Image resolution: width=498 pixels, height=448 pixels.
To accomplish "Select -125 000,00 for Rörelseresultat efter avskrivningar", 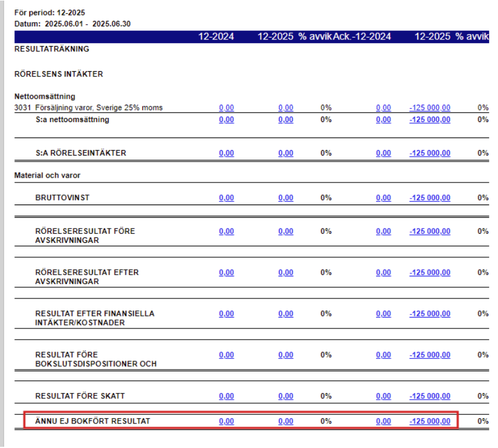I will pos(429,273).
